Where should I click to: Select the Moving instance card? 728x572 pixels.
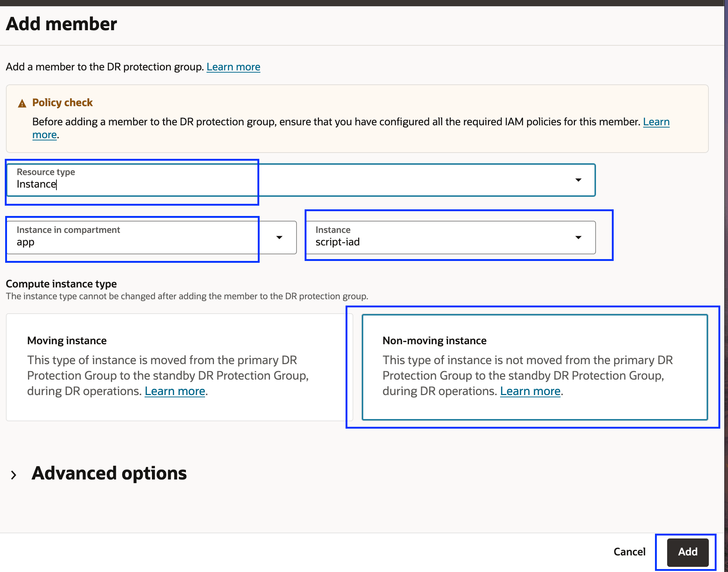click(x=179, y=367)
